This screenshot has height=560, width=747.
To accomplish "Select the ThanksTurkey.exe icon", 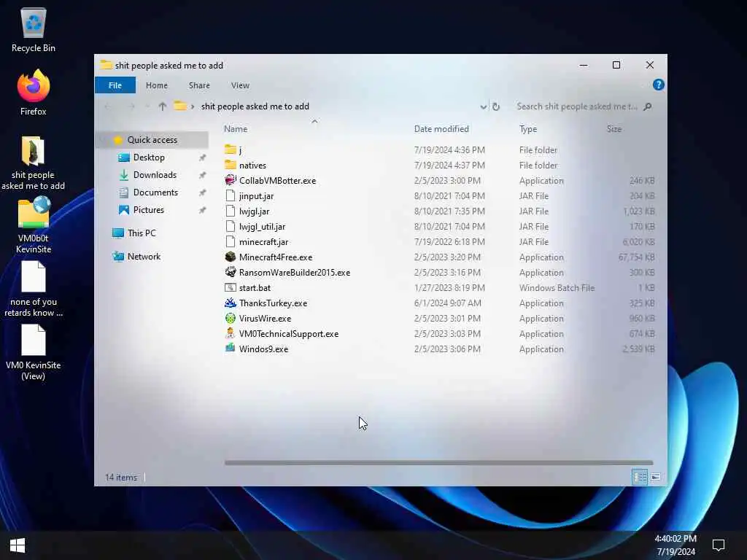I will [230, 303].
